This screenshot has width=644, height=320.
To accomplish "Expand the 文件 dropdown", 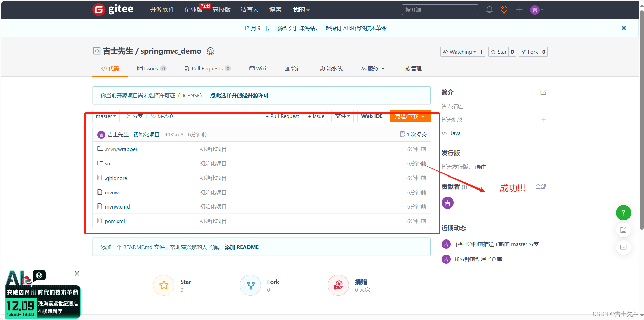I will pos(343,116).
